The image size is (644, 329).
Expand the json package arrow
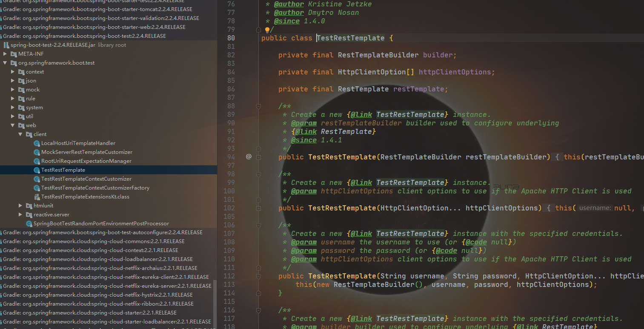(13, 81)
